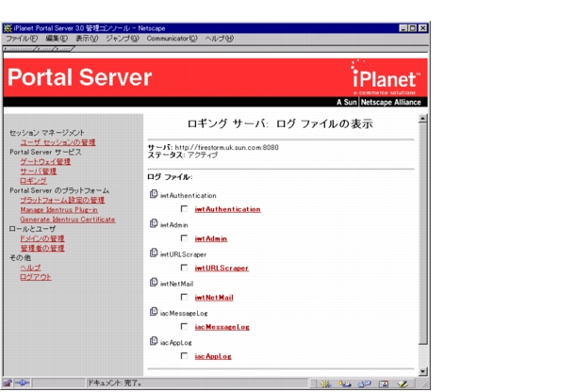Viewport: 575px width, 392px height.
Task: Tick the iacMessageLog log checkbox
Action: 184,326
